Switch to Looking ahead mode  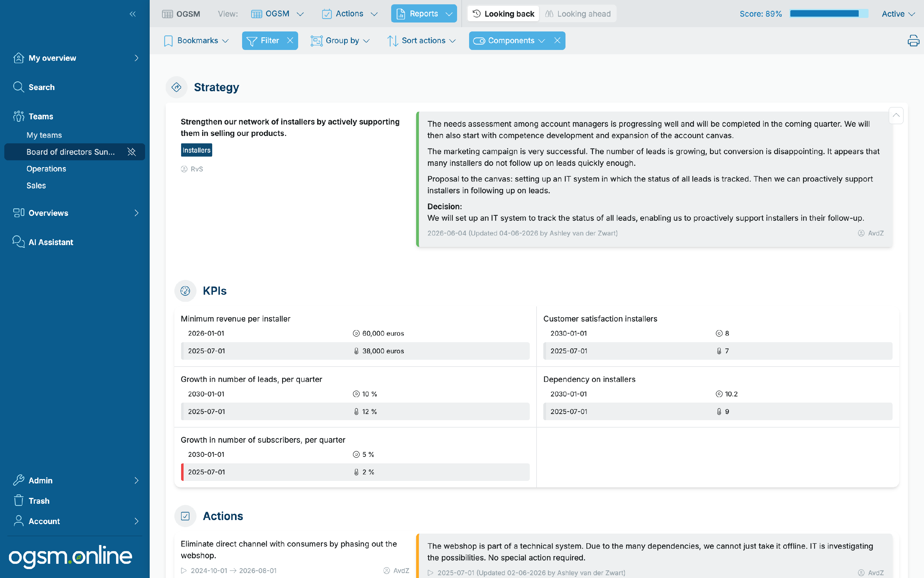point(578,14)
